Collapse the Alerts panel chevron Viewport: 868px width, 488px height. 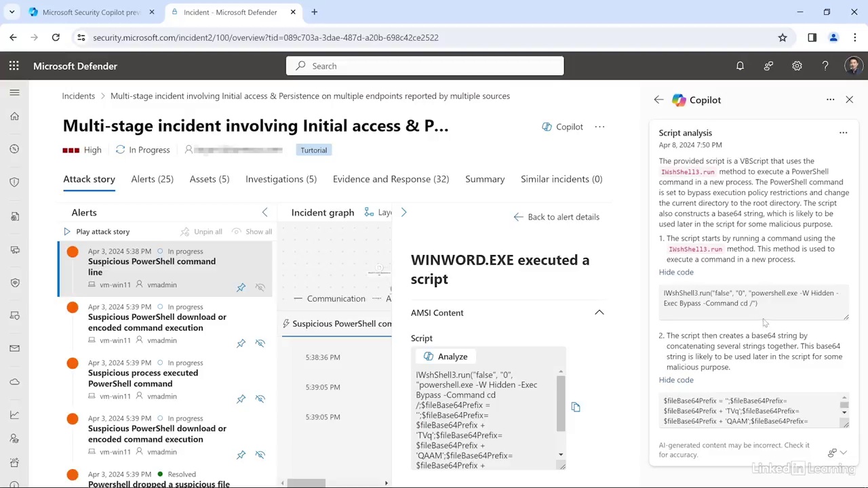point(264,212)
